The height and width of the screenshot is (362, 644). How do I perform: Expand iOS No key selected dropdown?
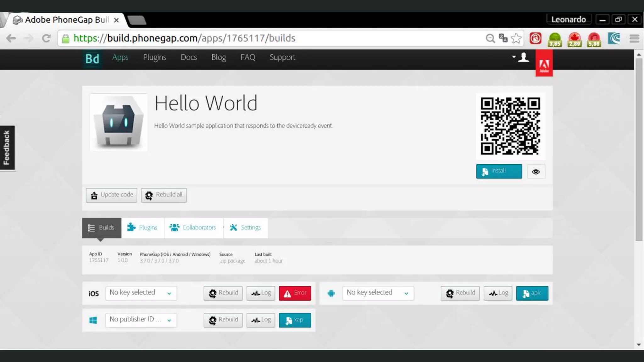tap(141, 293)
